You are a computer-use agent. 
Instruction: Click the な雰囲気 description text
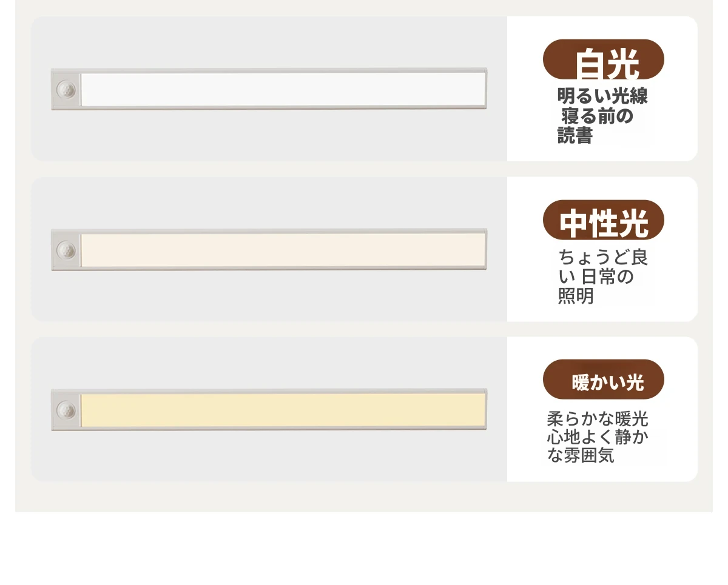click(581, 455)
